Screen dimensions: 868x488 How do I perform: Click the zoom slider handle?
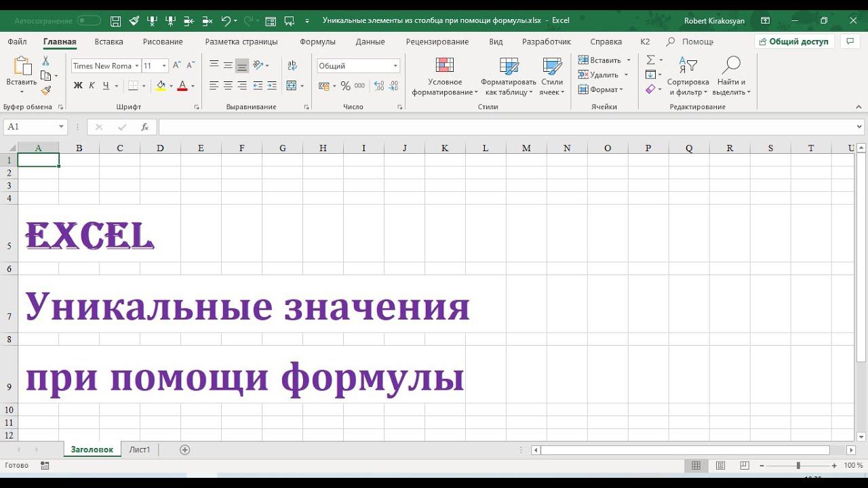tap(798, 466)
